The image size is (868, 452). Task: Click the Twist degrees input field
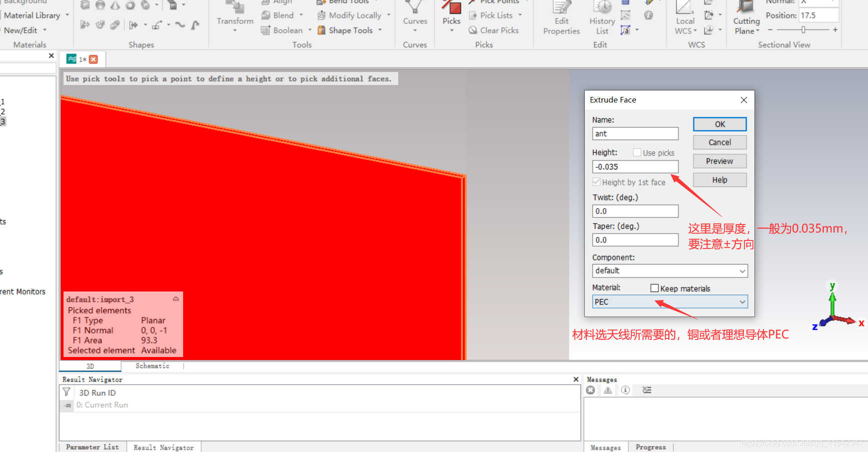[x=635, y=211]
